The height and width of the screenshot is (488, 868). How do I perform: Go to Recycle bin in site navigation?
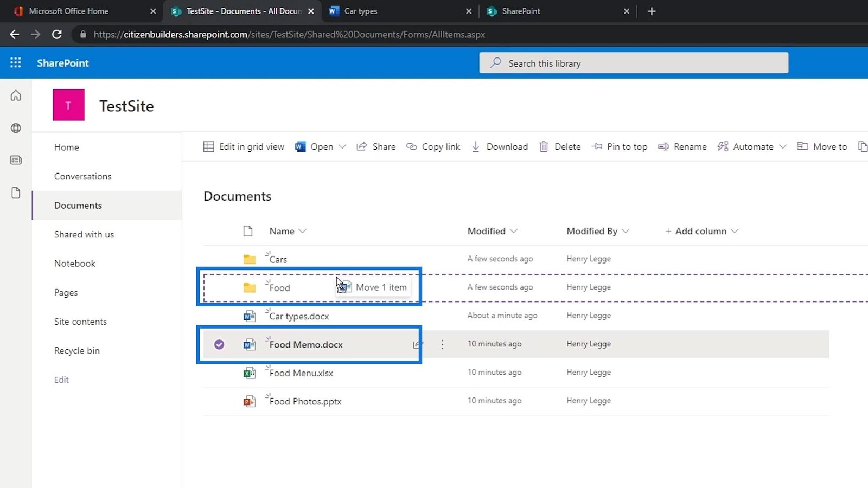click(x=77, y=351)
